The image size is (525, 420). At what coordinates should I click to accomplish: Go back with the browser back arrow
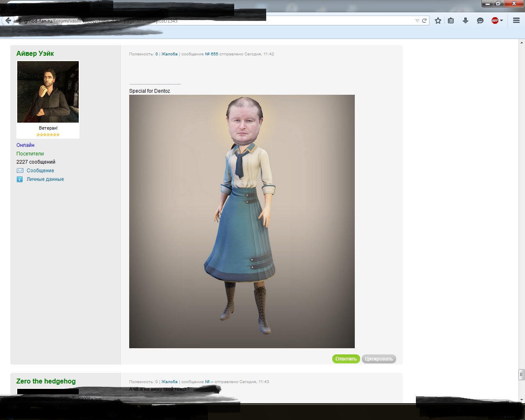pos(8,21)
